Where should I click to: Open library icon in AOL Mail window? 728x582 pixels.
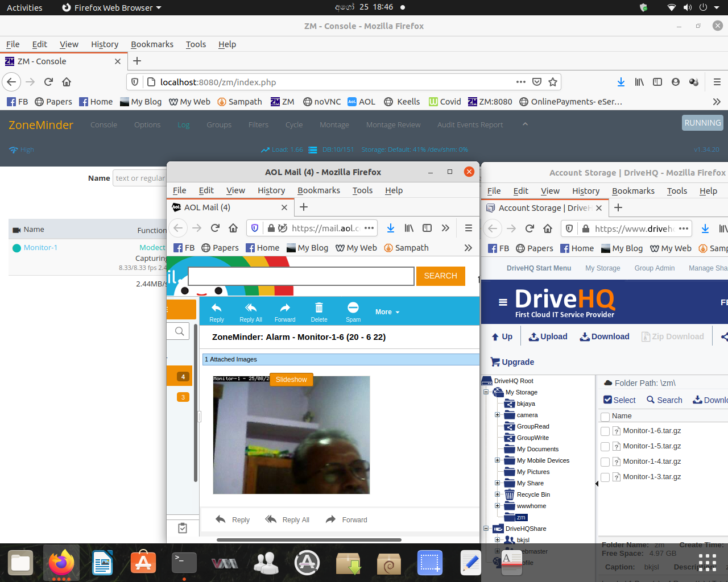click(x=409, y=228)
